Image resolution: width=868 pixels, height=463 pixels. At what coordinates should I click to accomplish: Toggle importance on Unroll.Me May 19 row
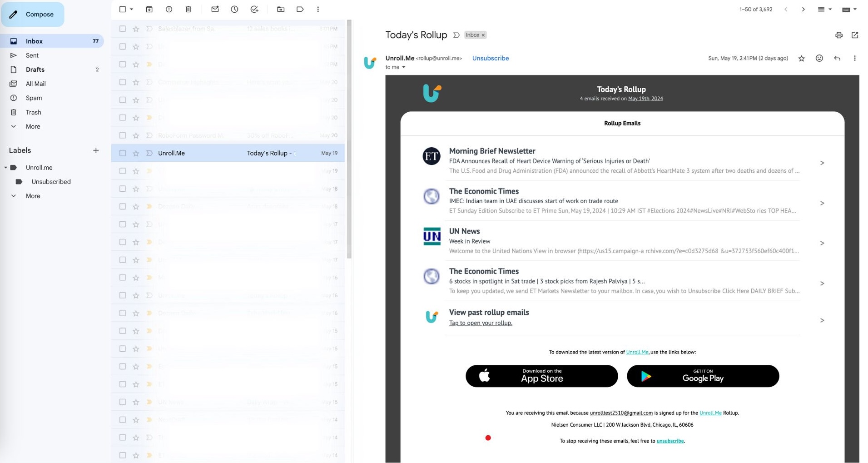tap(149, 153)
